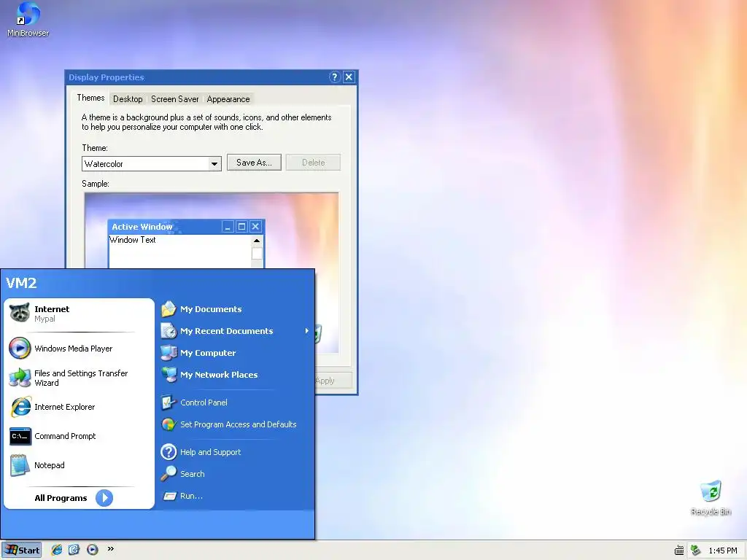Click the Display Properties help question-mark button
747x560 pixels.
click(x=335, y=77)
